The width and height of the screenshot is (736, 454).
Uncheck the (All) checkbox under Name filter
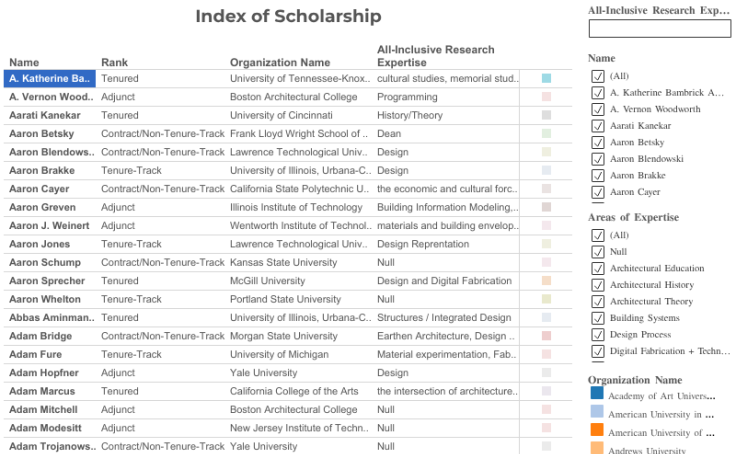598,76
